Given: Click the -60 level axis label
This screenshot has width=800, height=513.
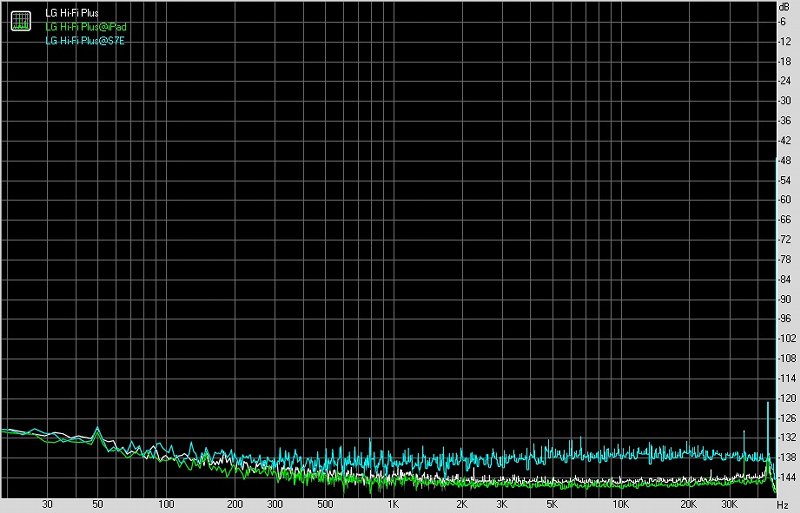Looking at the screenshot, I should coord(785,200).
